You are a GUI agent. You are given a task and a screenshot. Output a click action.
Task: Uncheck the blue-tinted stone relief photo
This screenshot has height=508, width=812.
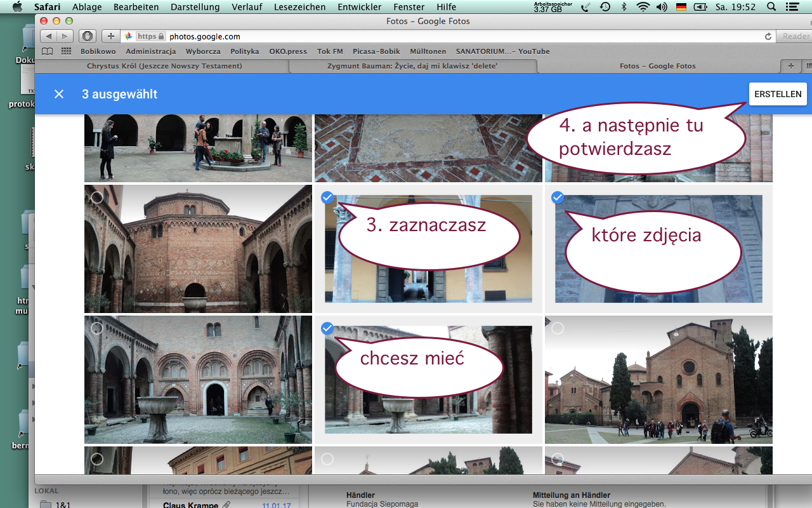(x=558, y=198)
